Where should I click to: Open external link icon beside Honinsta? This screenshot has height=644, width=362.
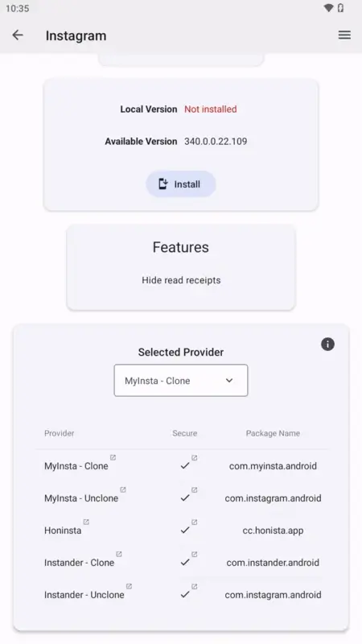tap(86, 522)
